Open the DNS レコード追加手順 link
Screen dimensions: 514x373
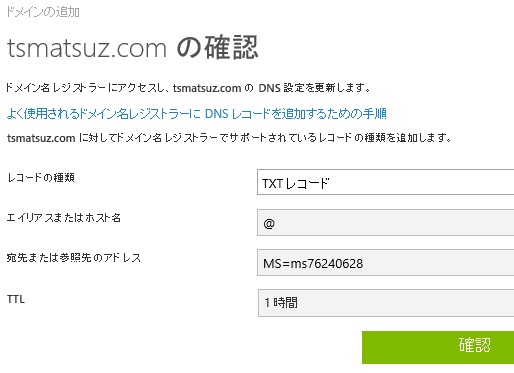(x=196, y=114)
